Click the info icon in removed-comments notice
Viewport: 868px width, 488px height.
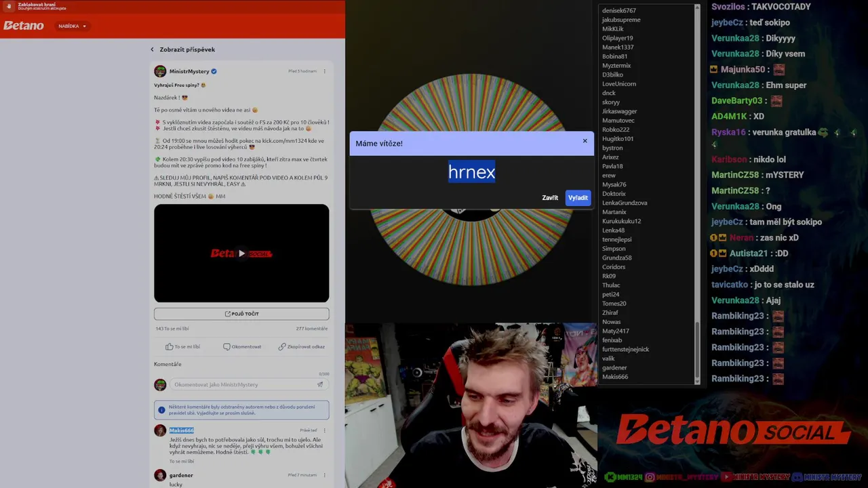[161, 410]
